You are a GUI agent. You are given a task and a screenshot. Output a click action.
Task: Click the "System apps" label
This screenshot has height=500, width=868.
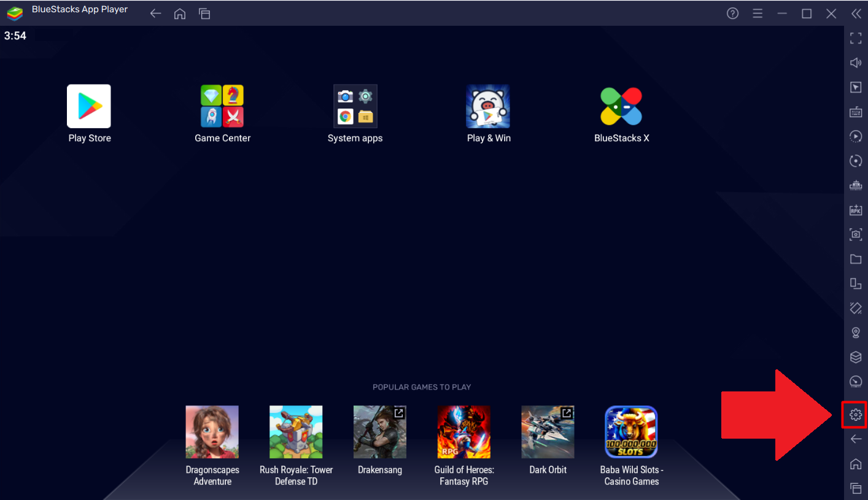pyautogui.click(x=355, y=139)
